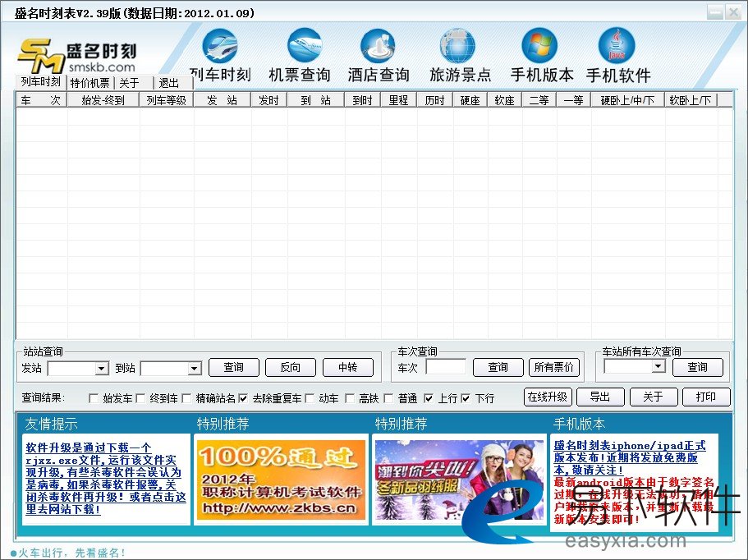Sort by the 始发-终到 column header
Image resolution: width=748 pixels, height=560 pixels.
tap(103, 100)
